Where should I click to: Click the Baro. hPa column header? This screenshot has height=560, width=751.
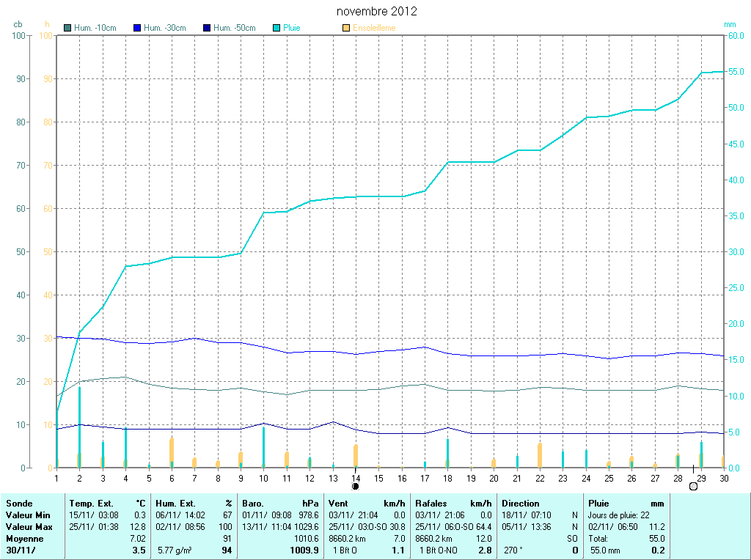tap(254, 504)
